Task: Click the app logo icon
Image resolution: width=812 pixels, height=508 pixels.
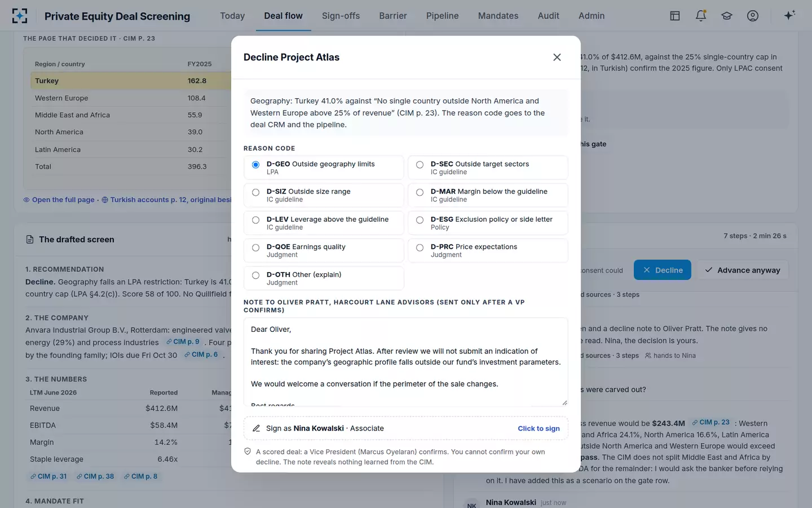Action: 20,16
